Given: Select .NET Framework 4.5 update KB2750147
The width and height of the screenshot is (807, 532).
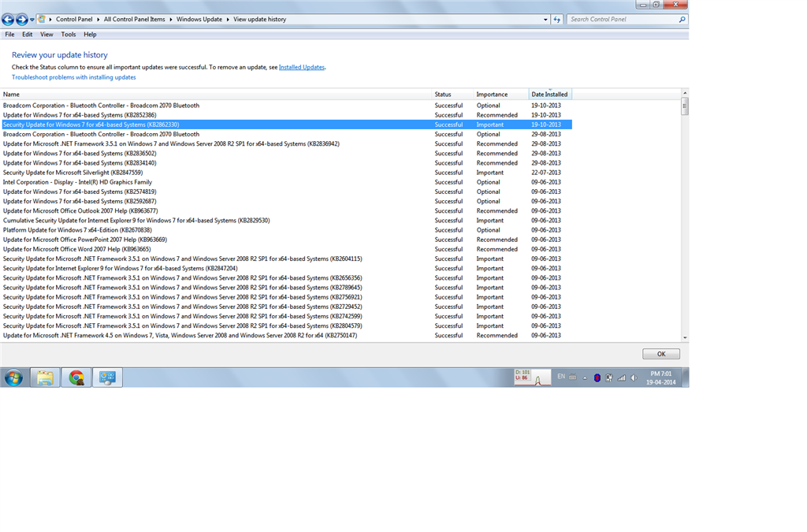Looking at the screenshot, I should pyautogui.click(x=287, y=336).
